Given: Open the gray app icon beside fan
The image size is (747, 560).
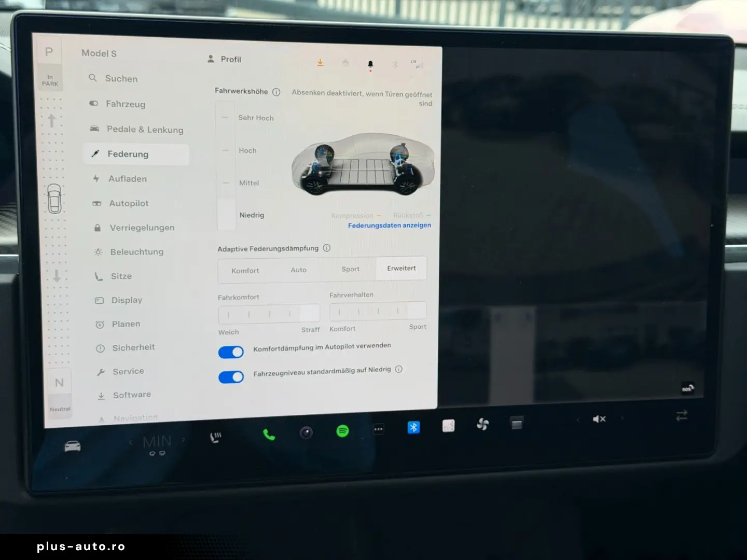Looking at the screenshot, I should (x=517, y=424).
